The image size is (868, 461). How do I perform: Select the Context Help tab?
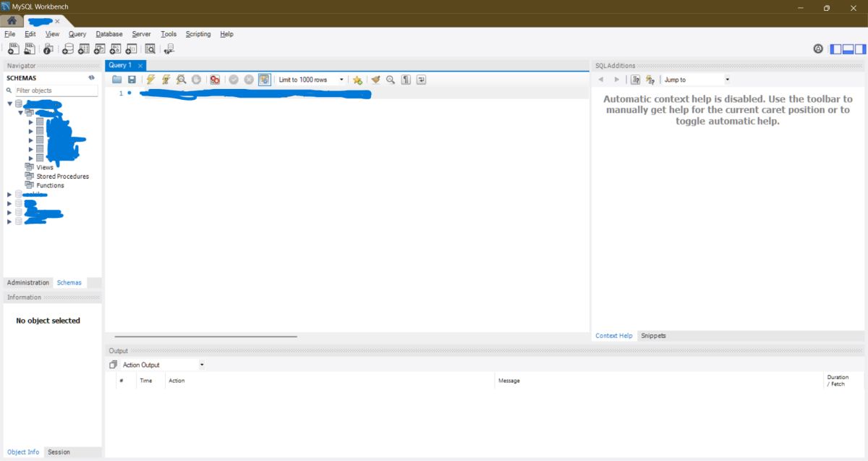(613, 336)
